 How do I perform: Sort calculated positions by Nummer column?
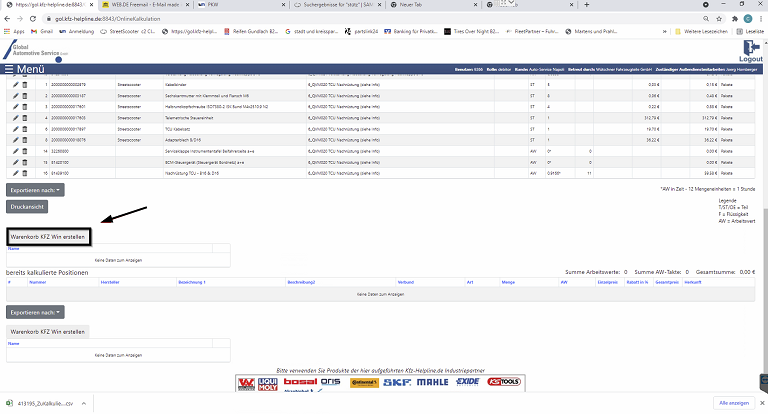pos(38,282)
